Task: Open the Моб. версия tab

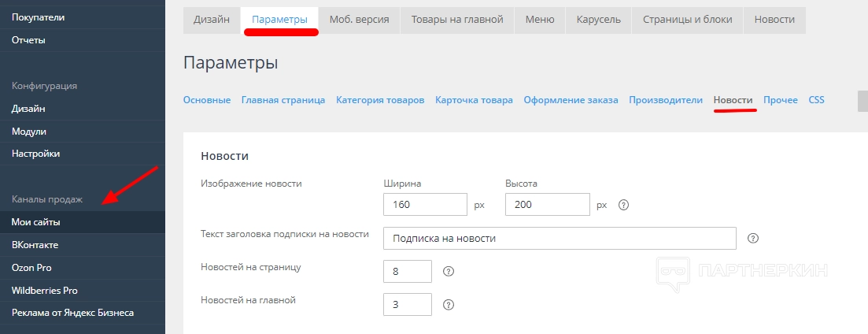Action: point(359,20)
